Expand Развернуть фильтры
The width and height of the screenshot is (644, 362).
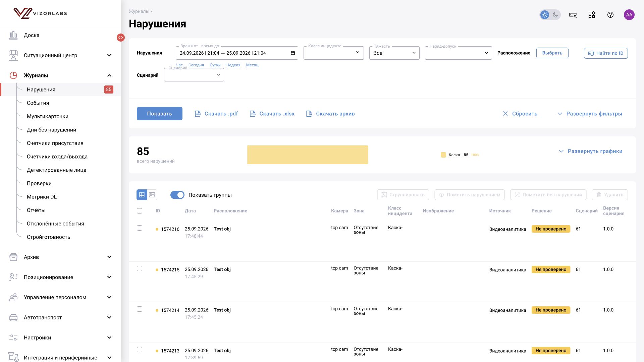tap(590, 114)
